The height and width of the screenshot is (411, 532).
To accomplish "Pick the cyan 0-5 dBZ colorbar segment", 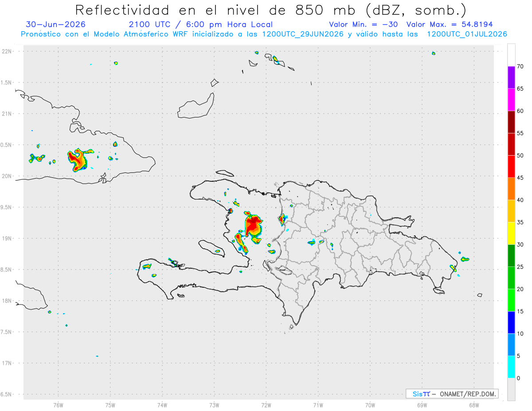I will pyautogui.click(x=511, y=367).
